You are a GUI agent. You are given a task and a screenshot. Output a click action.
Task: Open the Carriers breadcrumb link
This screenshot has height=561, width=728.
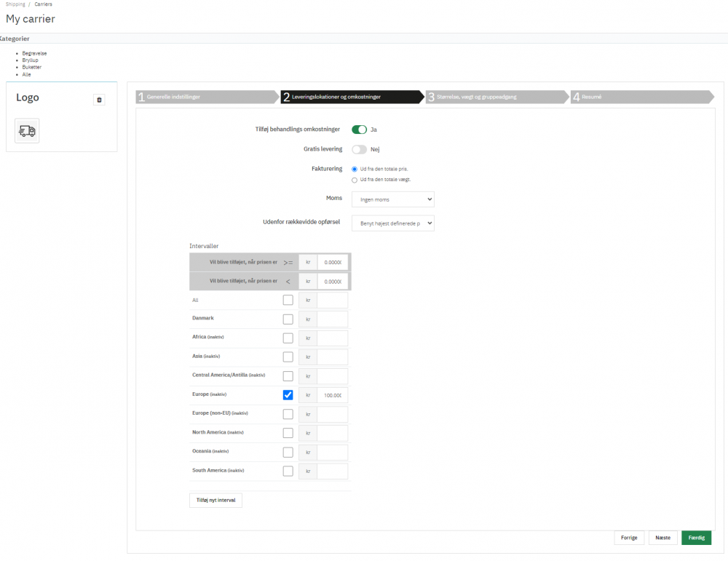(x=43, y=4)
